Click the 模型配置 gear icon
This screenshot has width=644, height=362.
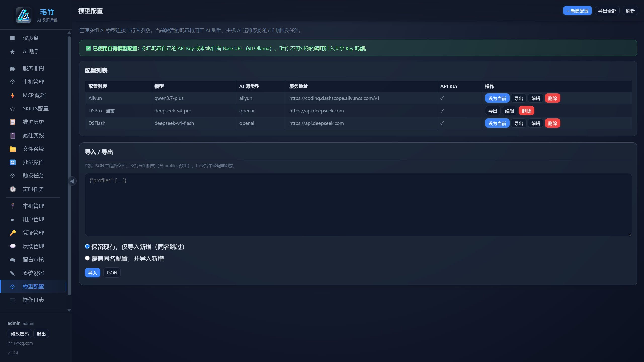click(12, 287)
